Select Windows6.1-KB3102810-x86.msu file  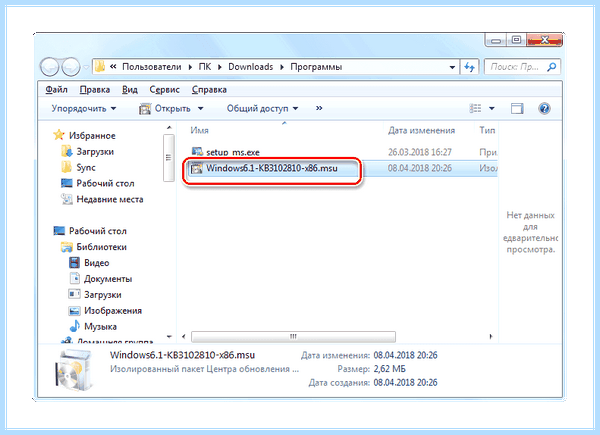pos(272,168)
